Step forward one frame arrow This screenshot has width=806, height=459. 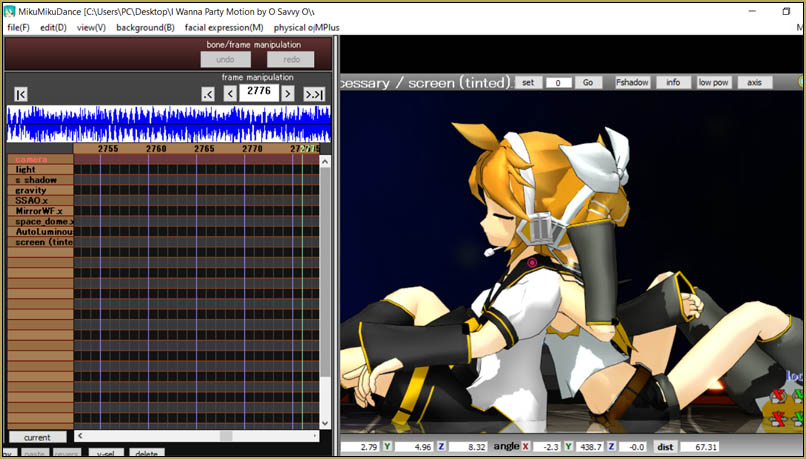288,94
